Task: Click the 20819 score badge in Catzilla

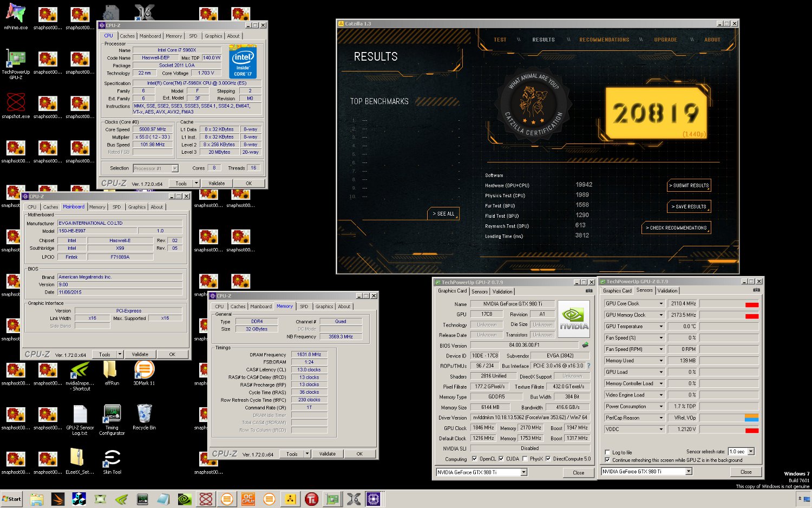Action: (x=656, y=113)
